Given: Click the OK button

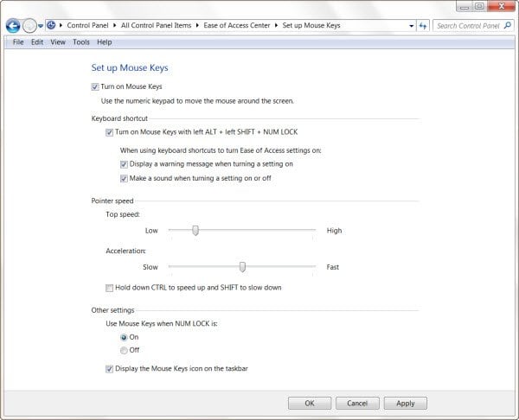Looking at the screenshot, I should pos(310,403).
